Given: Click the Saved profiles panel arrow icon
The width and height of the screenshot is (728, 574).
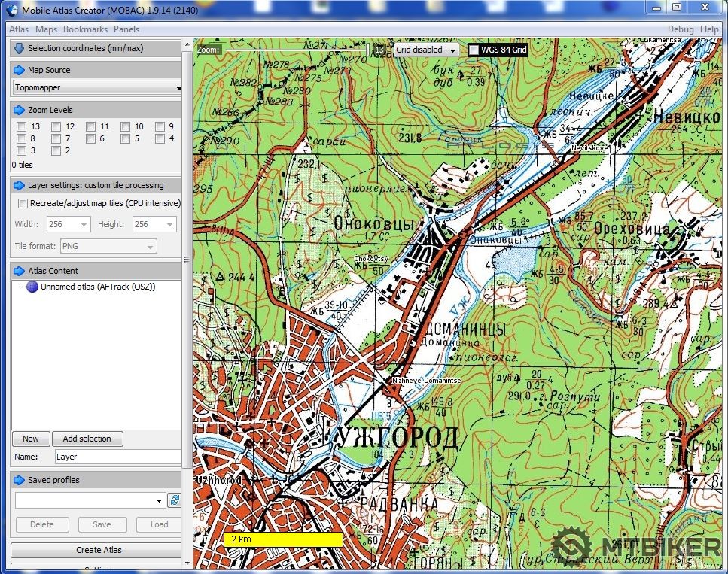Looking at the screenshot, I should pyautogui.click(x=20, y=480).
